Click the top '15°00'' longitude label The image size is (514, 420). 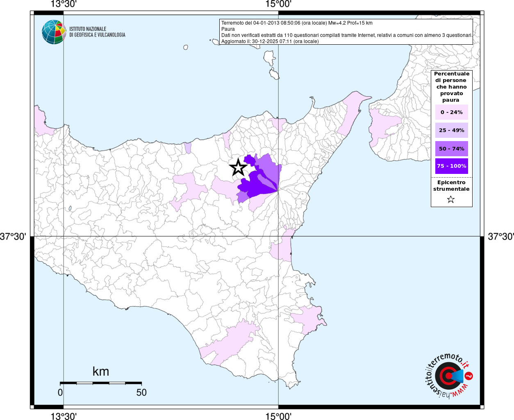[x=278, y=4]
